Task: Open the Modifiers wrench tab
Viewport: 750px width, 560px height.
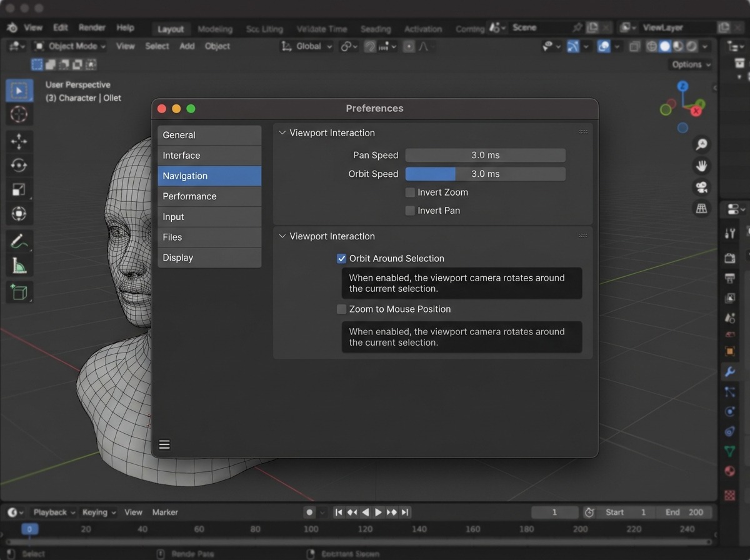Action: click(730, 372)
